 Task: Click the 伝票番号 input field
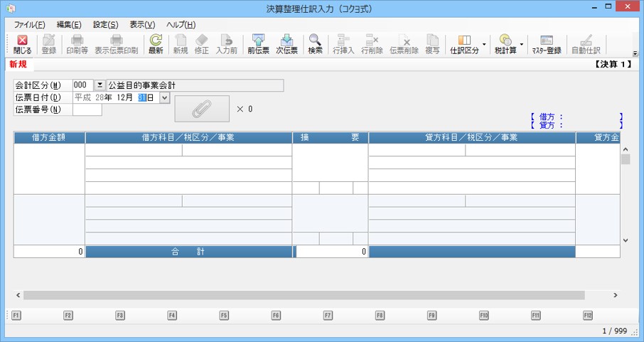pos(87,109)
